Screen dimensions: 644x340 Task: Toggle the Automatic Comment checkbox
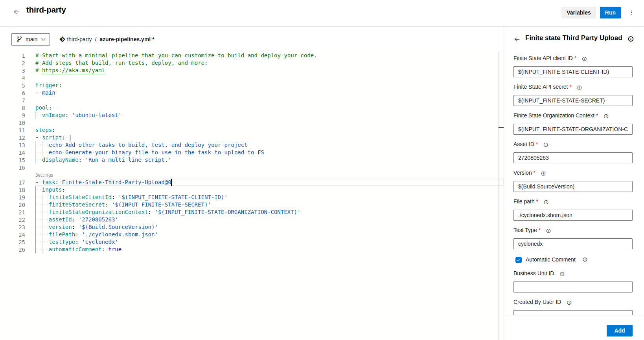(x=519, y=260)
